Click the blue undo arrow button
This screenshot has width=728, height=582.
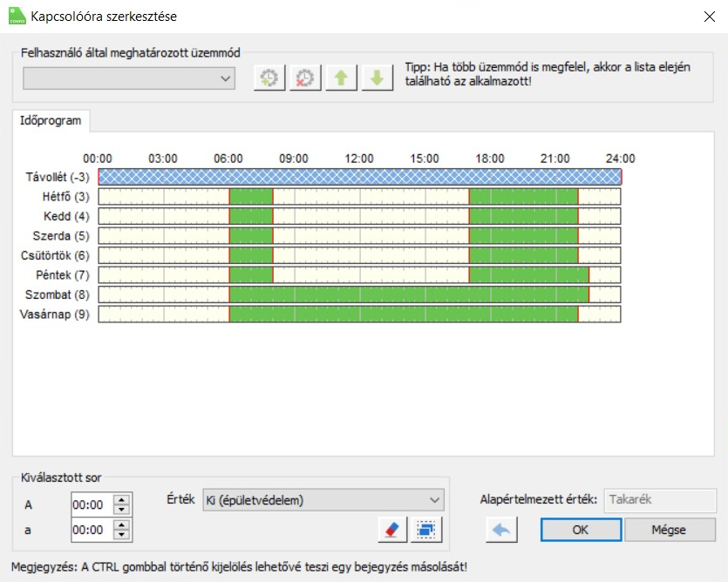point(501,530)
